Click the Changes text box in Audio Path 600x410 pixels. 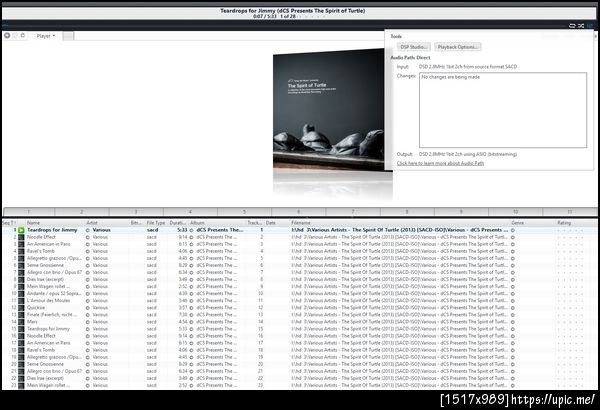click(x=503, y=110)
